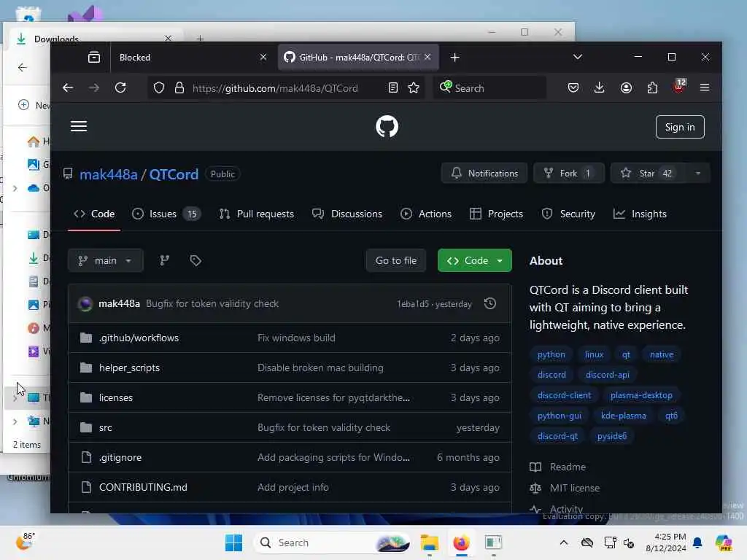
Task: Expand the Star lists dropdown arrow
Action: coord(697,174)
